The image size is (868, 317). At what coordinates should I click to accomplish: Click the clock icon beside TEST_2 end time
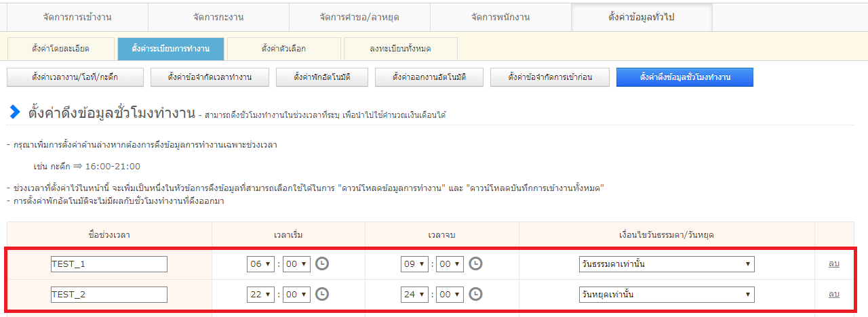(x=476, y=294)
